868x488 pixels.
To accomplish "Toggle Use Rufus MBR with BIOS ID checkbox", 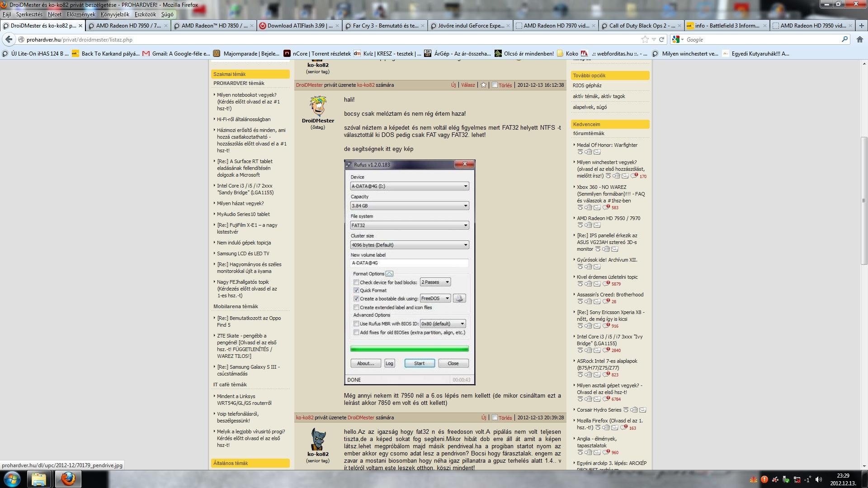I will click(356, 324).
